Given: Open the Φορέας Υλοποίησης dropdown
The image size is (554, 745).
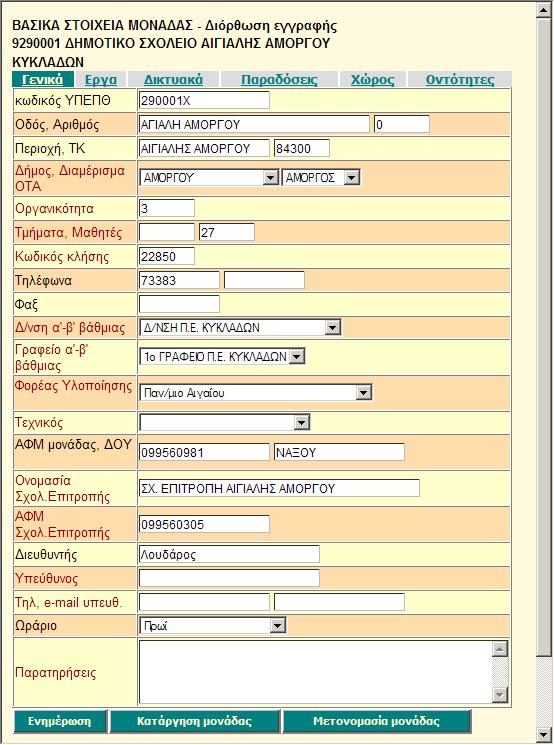Looking at the screenshot, I should (256, 392).
